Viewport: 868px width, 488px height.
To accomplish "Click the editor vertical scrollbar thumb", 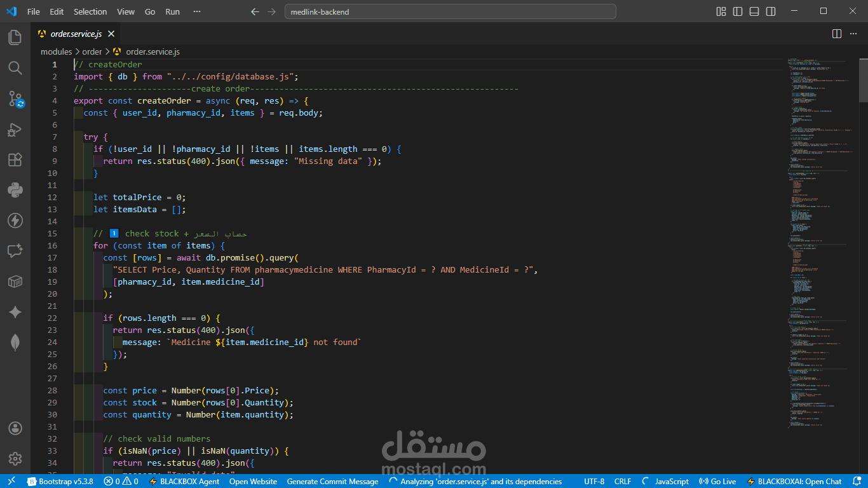I will coord(864,79).
